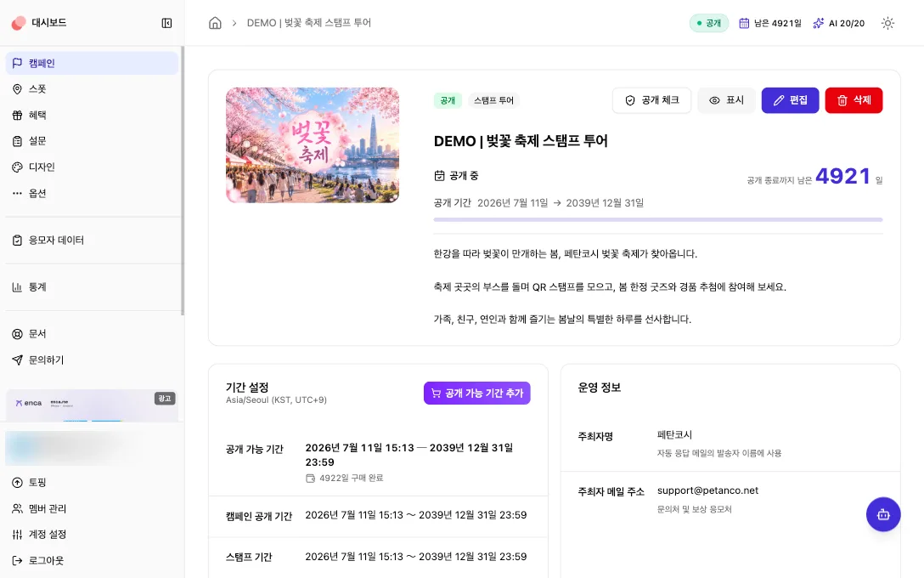Click the calendar icon beside 남은 4921일
924x578 pixels.
(744, 23)
